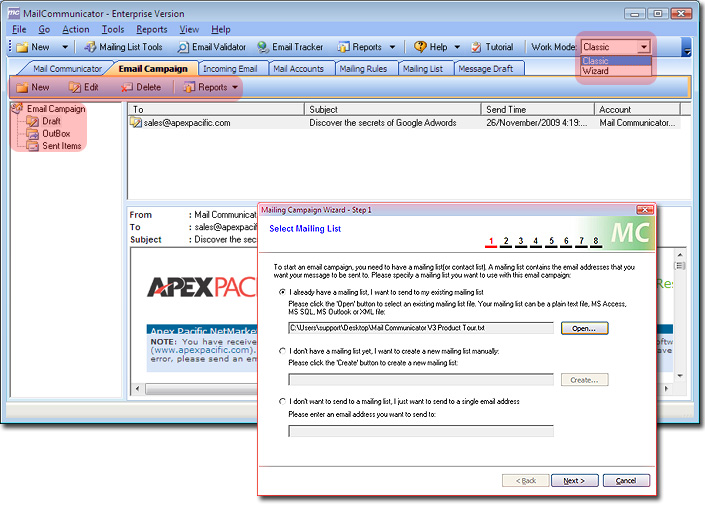Click the draft email icon beside sales@apexpacific.com
705x510 pixels.
[x=135, y=122]
